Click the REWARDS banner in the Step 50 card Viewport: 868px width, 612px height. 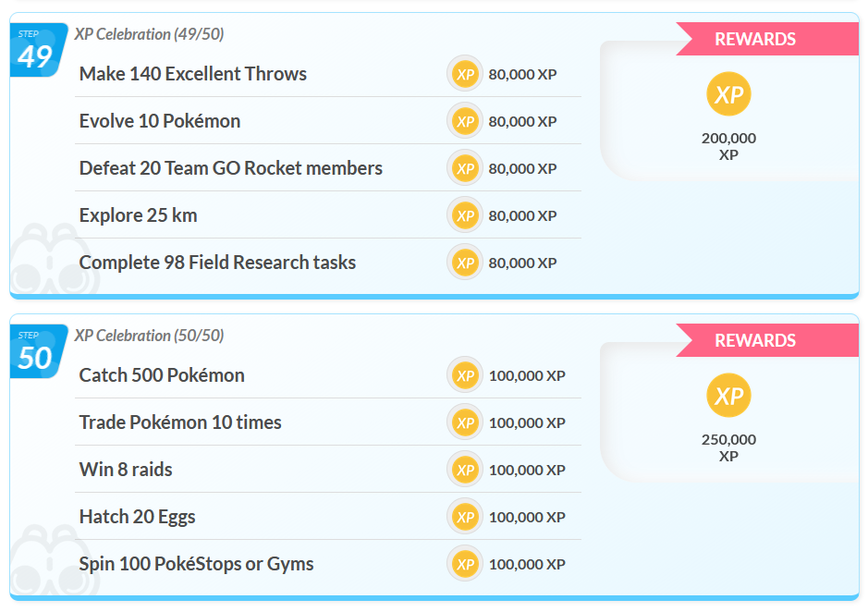click(x=767, y=340)
